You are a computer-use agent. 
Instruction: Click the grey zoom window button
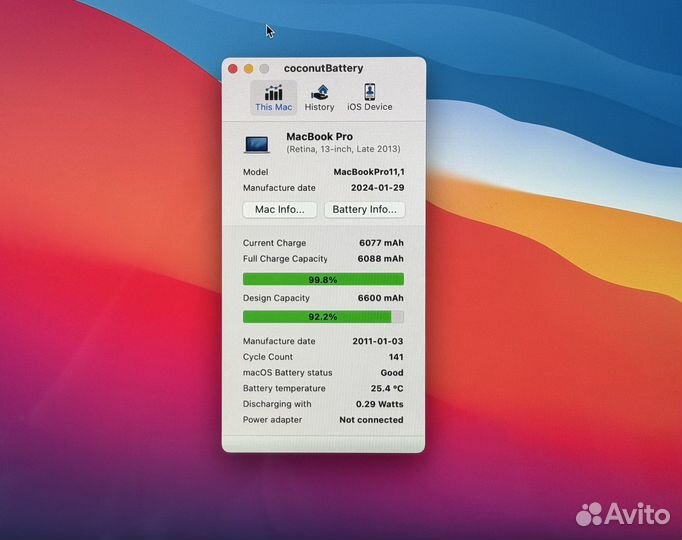point(264,69)
